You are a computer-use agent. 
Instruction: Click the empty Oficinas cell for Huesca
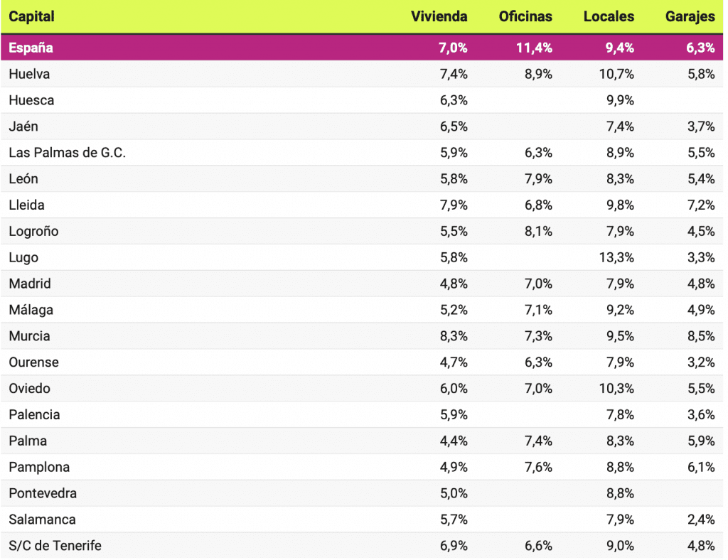tap(525, 100)
